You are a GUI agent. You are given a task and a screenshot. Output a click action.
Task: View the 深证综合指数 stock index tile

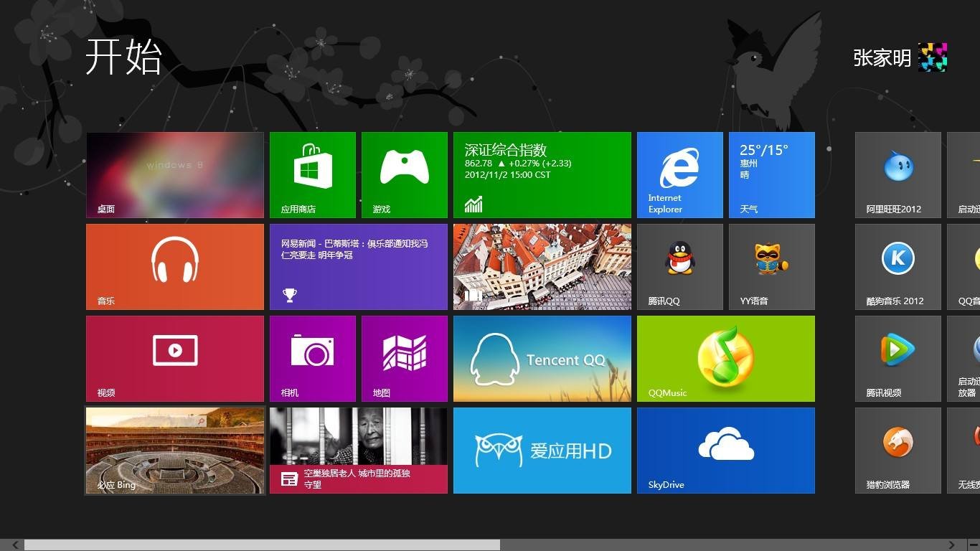pos(542,174)
